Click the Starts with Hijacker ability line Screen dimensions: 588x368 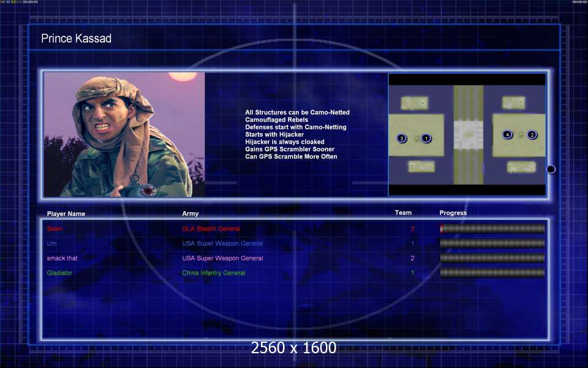(274, 134)
